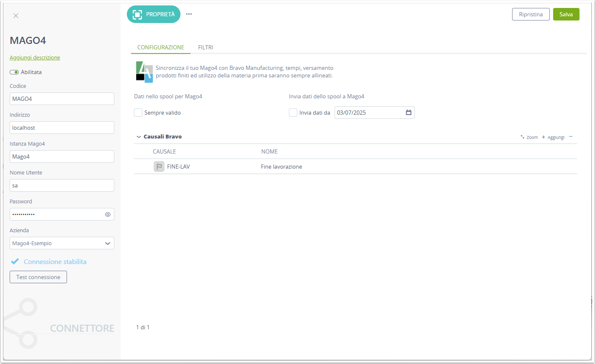Open the Azienda dropdown
The width and height of the screenshot is (595, 364).
point(62,243)
